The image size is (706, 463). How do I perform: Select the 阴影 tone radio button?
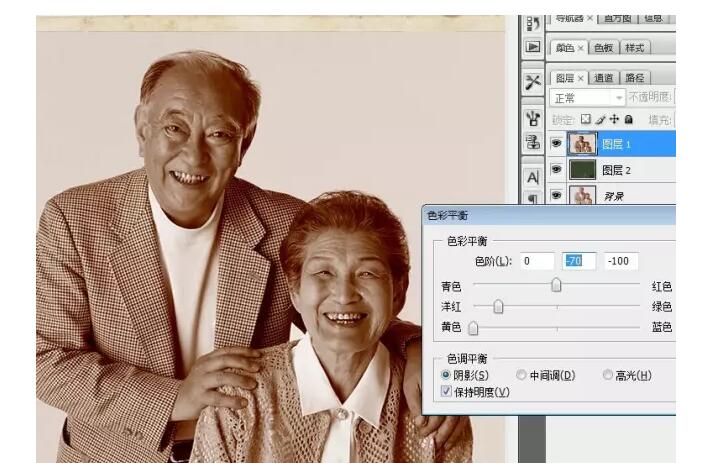[x=446, y=375]
